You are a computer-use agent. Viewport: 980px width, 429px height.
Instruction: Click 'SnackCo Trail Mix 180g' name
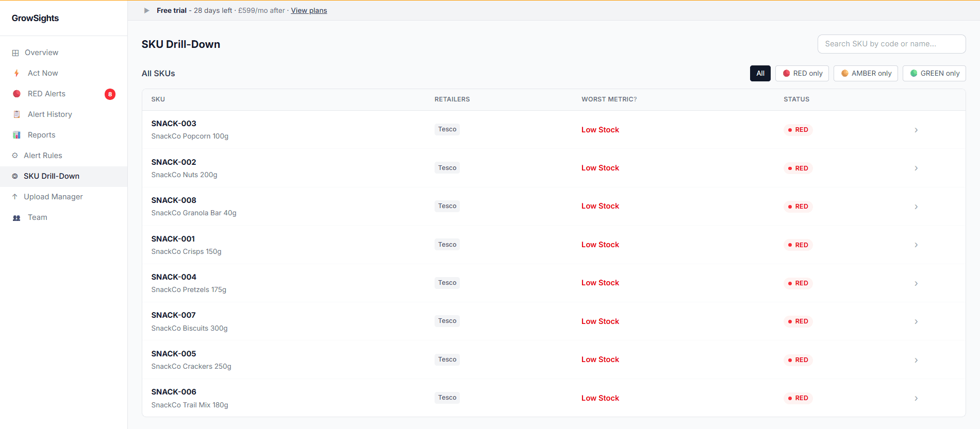point(190,405)
